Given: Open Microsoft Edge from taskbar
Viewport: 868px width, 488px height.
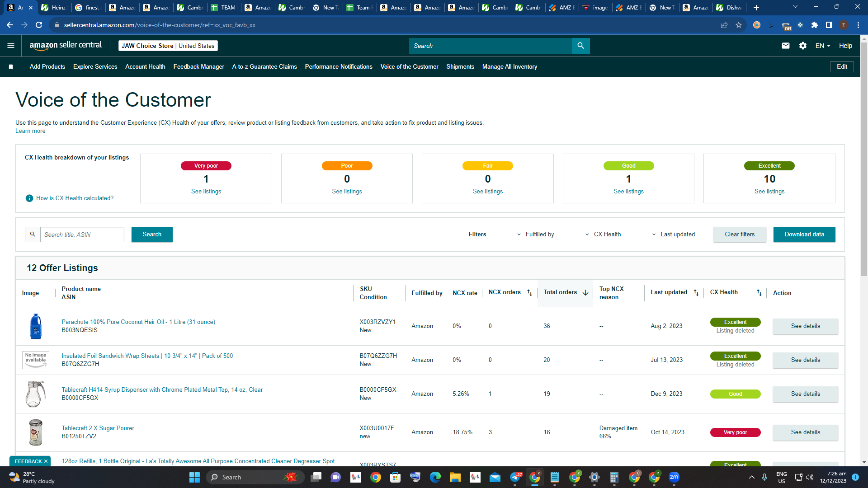Looking at the screenshot, I should point(435,477).
